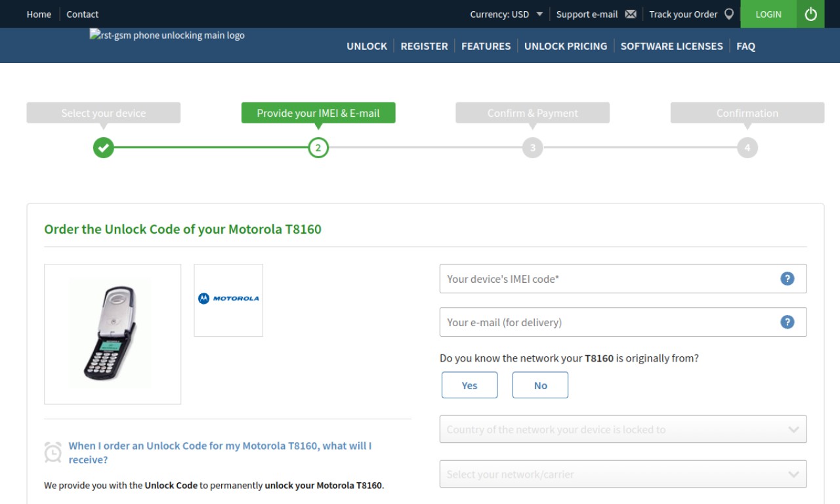Expand the country of network dropdown
The width and height of the screenshot is (840, 504).
pos(623,429)
